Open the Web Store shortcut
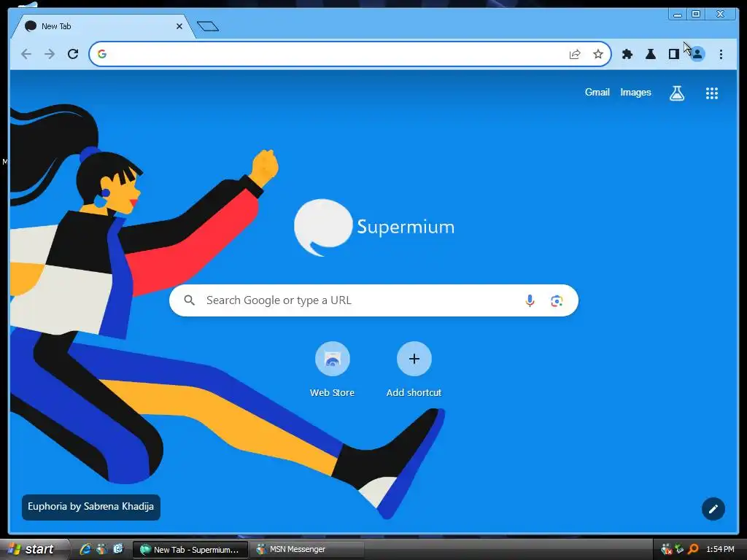This screenshot has height=560, width=747. [x=332, y=370]
